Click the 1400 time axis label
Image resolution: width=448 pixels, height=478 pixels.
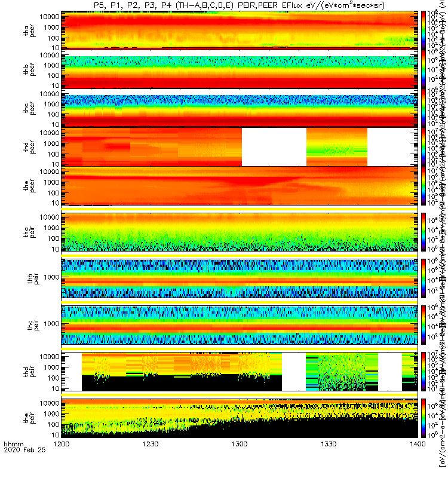(x=418, y=444)
